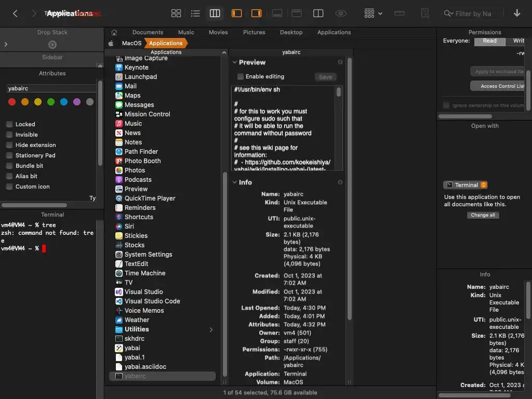532x399 pixels.
Task: Select QuickTime Player in the list
Action: coord(150,198)
